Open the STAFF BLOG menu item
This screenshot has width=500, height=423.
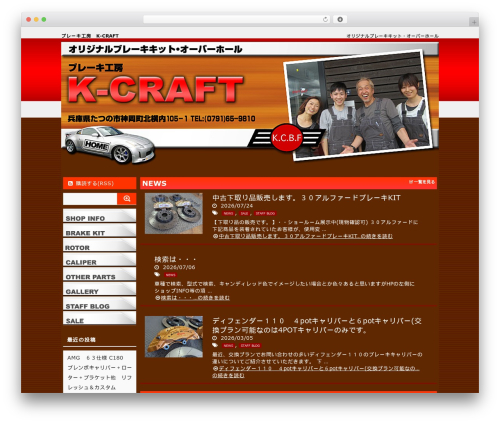tap(99, 304)
